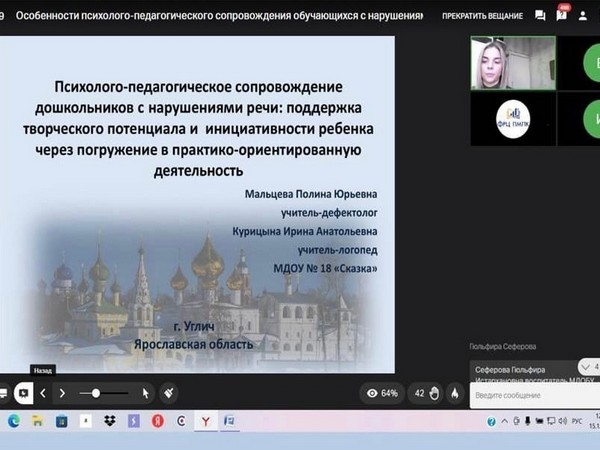Select the ФРЦ ПМПК participant tile

[x=513, y=119]
